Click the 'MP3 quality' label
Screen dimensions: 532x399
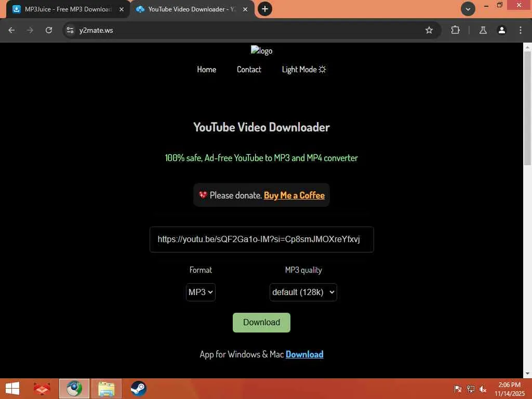(x=303, y=270)
